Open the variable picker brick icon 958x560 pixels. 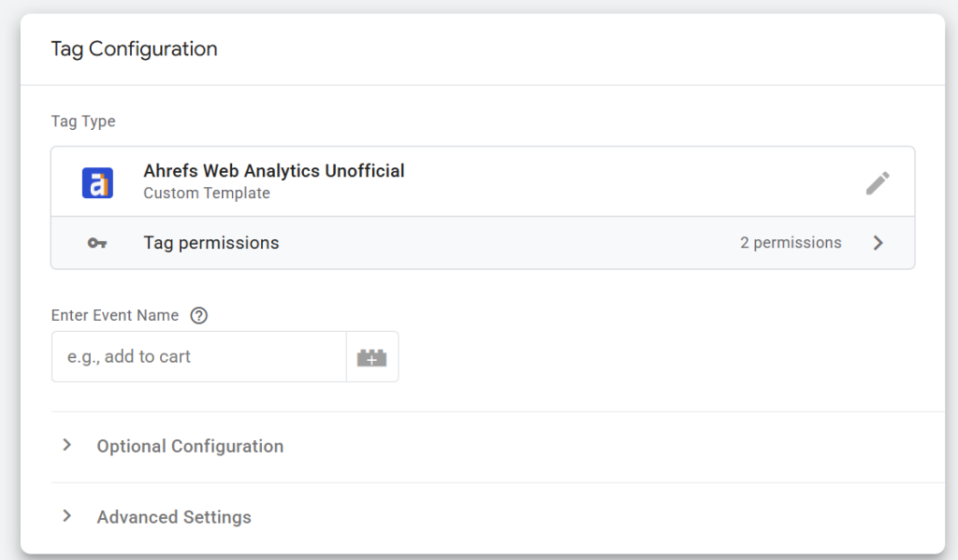click(372, 357)
